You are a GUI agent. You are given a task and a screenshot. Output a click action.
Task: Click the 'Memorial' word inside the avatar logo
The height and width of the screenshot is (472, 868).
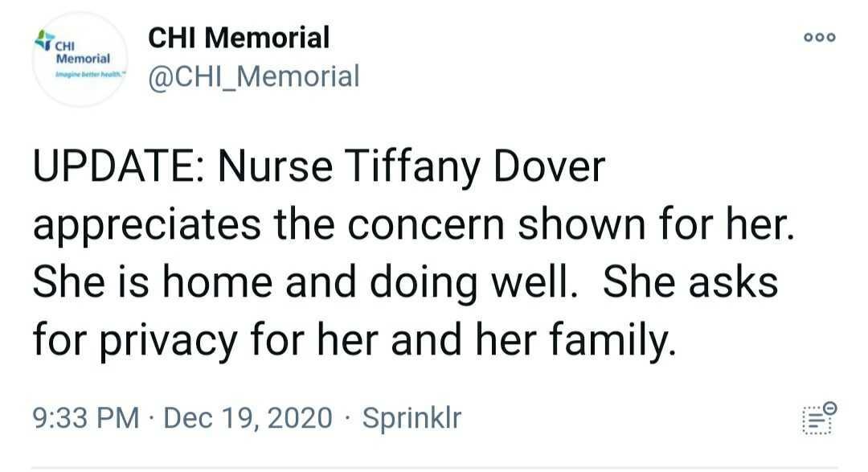coord(83,59)
